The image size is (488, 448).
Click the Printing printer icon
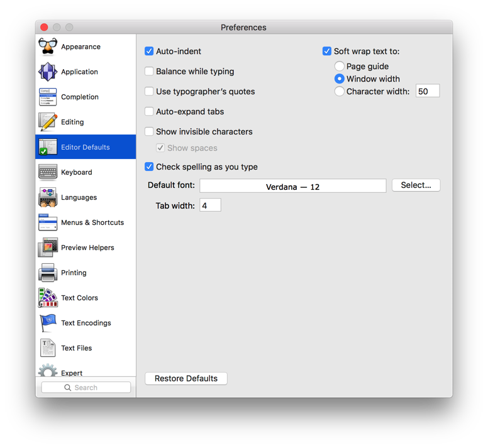(x=48, y=273)
